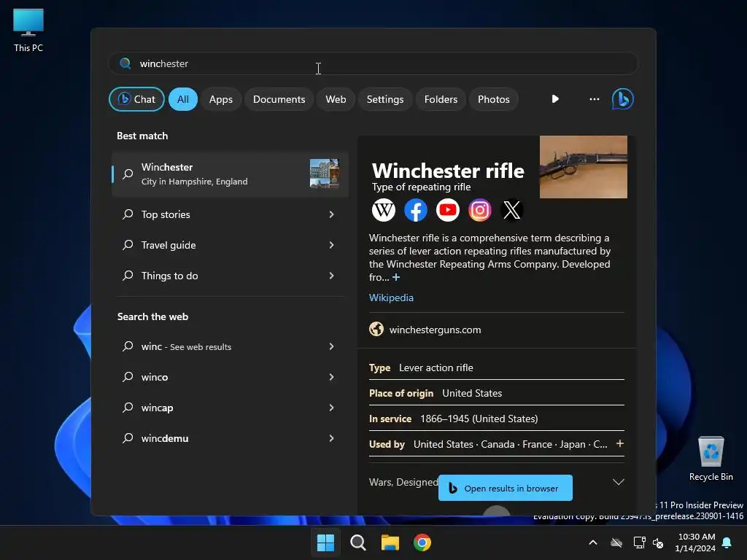Launch File Explorer from taskbar
The width and height of the screenshot is (747, 560).
390,542
